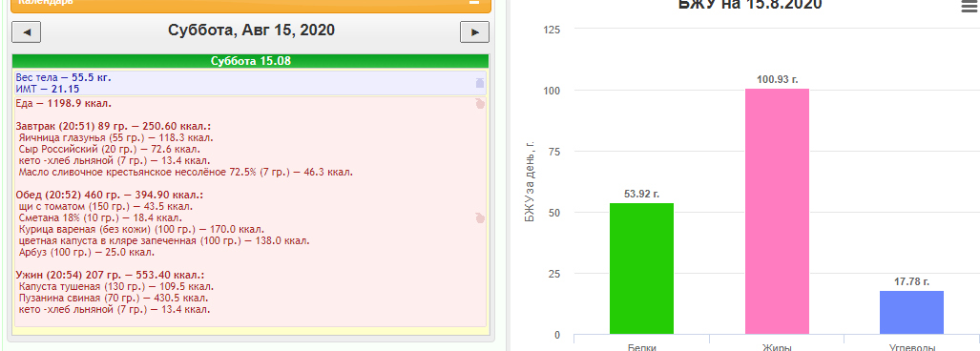Select the pink Жиры bar
The image size is (980, 351).
tap(777, 211)
